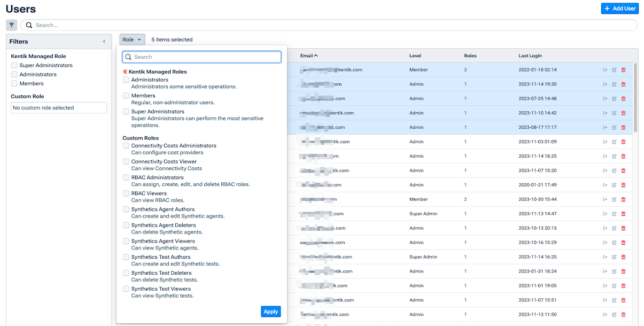This screenshot has height=326, width=644.
Task: Log out the user last logged in 2022-01-18 02:14
Action: coord(605,70)
